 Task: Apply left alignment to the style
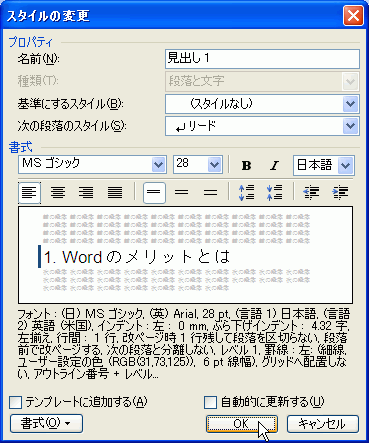click(x=29, y=193)
